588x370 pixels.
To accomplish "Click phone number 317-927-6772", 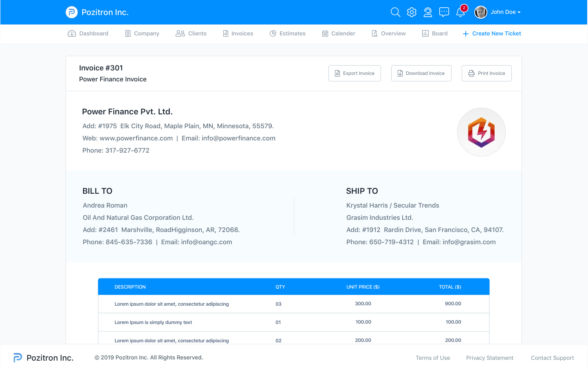I will tap(127, 151).
